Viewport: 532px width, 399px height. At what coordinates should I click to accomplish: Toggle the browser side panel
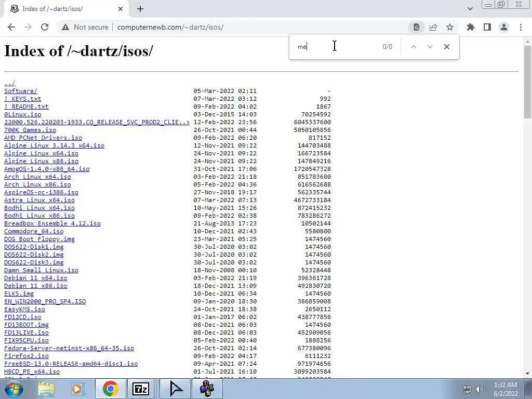[487, 27]
